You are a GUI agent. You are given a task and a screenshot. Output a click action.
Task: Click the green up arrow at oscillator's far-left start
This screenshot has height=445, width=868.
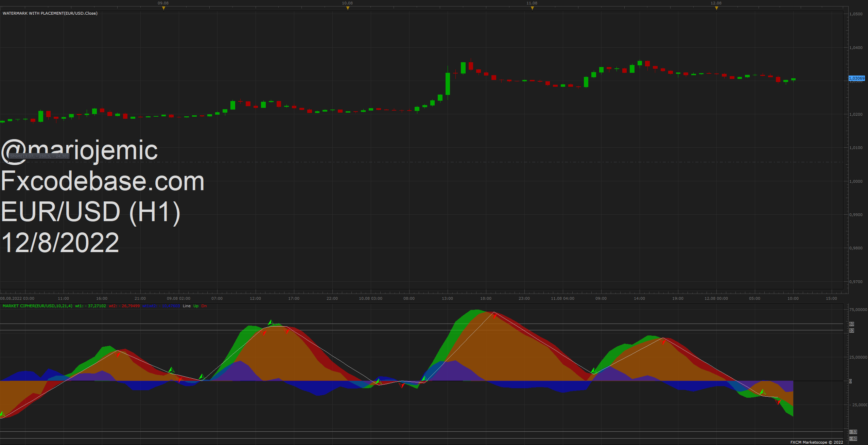pos(2,414)
